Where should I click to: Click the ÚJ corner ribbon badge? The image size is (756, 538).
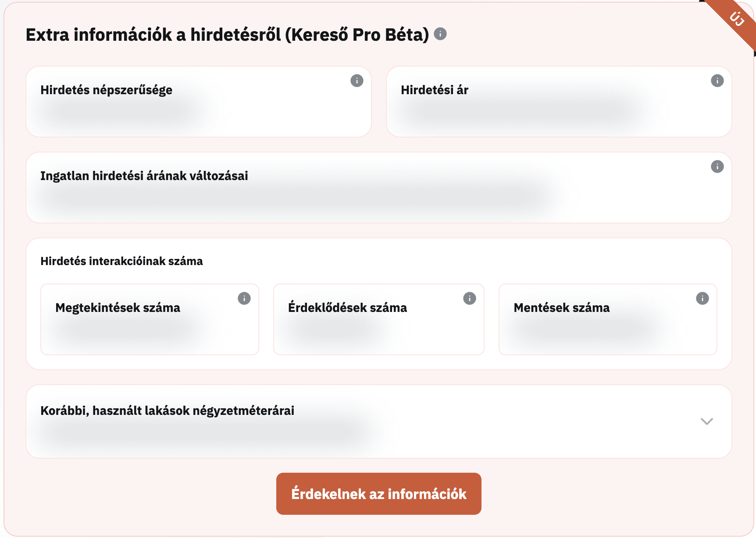pyautogui.click(x=737, y=18)
